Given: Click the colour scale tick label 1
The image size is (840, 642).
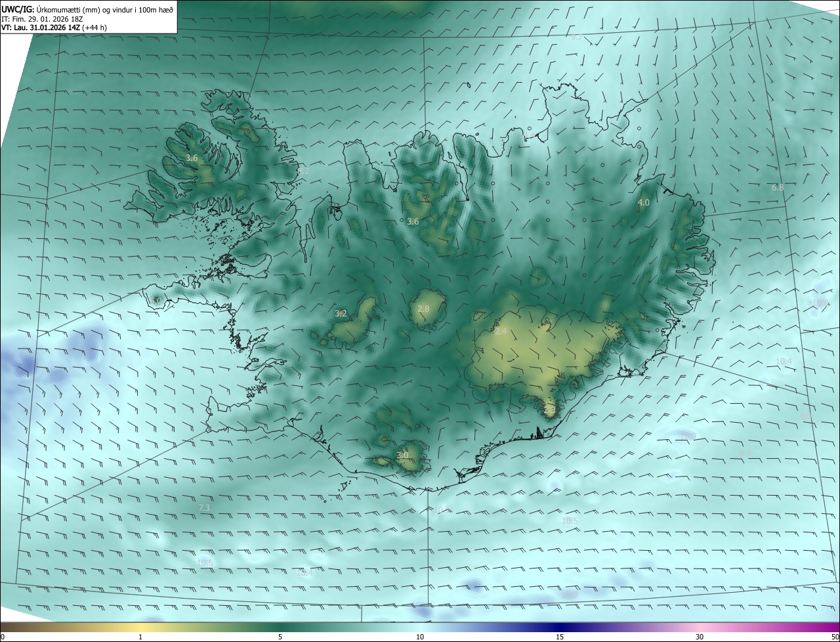Looking at the screenshot, I should tap(141, 637).
